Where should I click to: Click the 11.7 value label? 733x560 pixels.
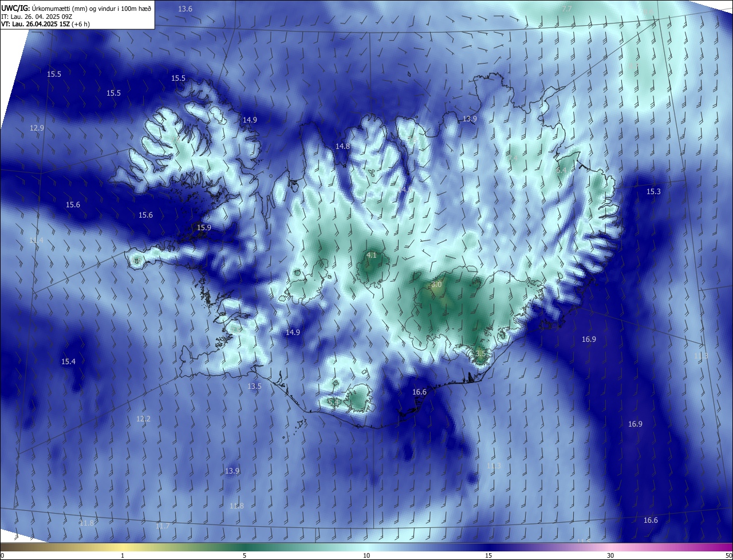click(x=163, y=526)
